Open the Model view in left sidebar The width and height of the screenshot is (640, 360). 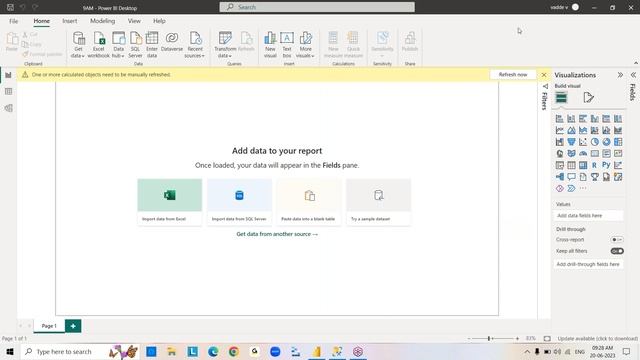pyautogui.click(x=8, y=108)
